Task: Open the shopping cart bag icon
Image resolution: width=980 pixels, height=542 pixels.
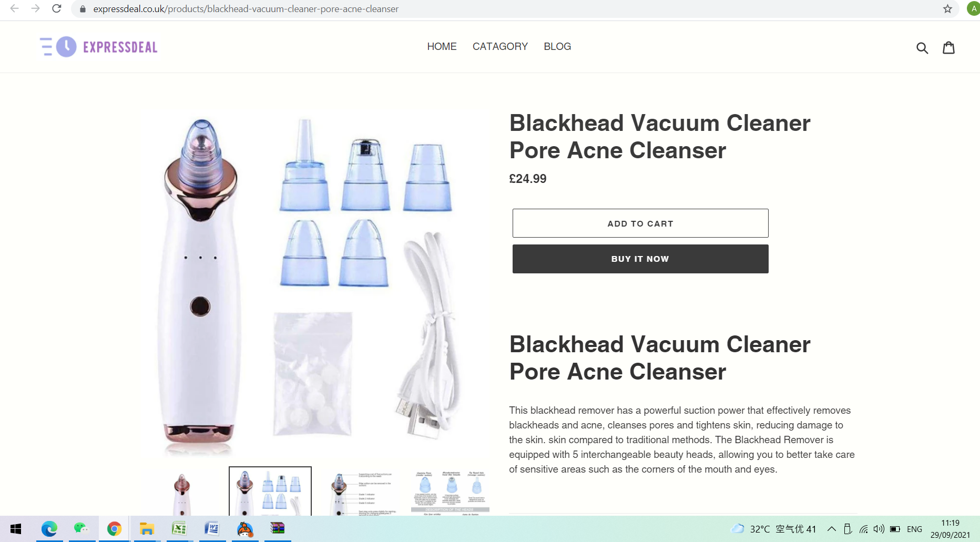Action: pos(948,48)
